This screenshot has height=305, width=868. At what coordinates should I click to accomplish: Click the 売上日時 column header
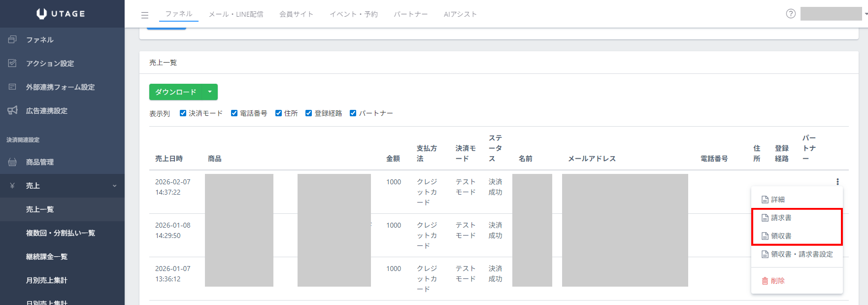(x=169, y=159)
